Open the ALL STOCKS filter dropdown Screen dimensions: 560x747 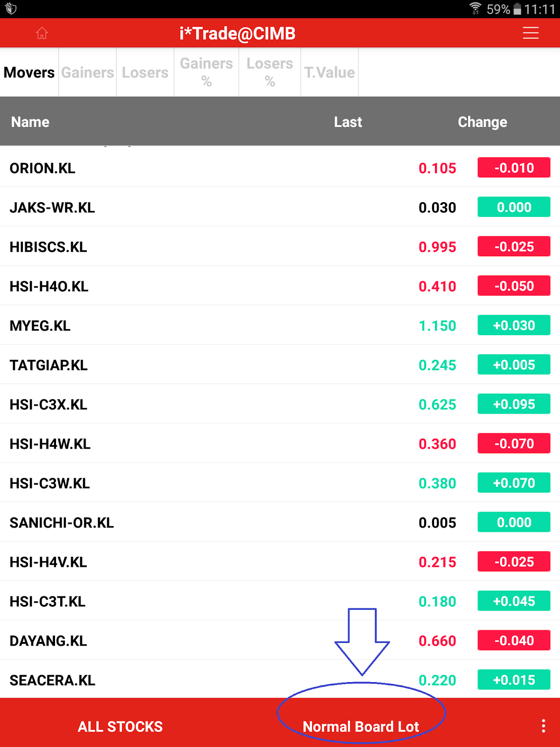pos(120,726)
